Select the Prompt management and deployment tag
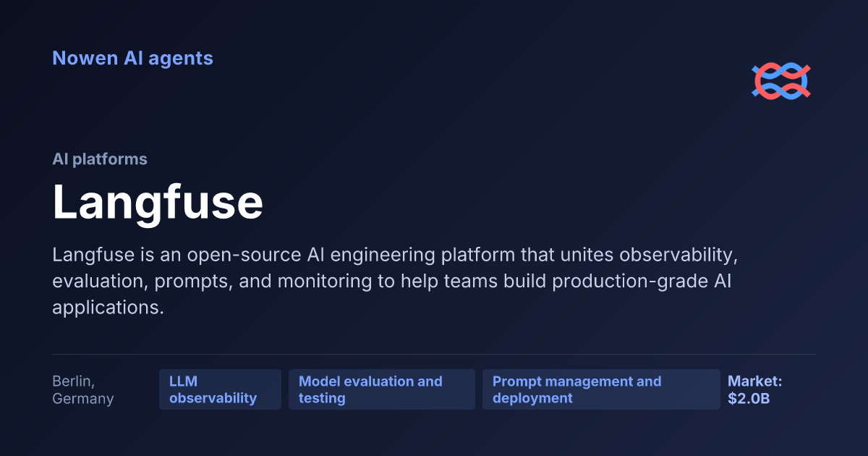The image size is (868, 456). (601, 389)
